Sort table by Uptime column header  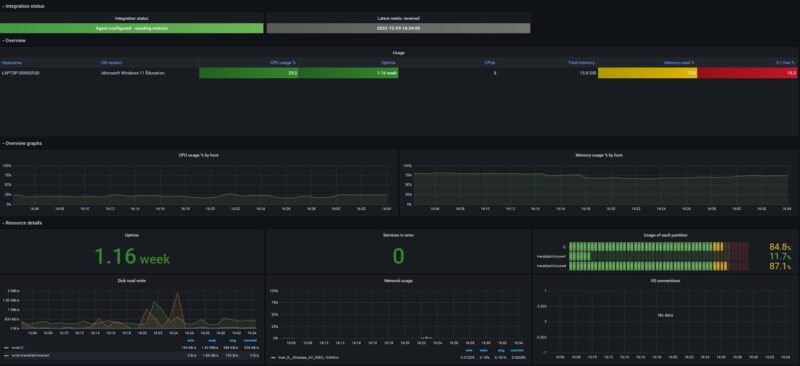389,63
